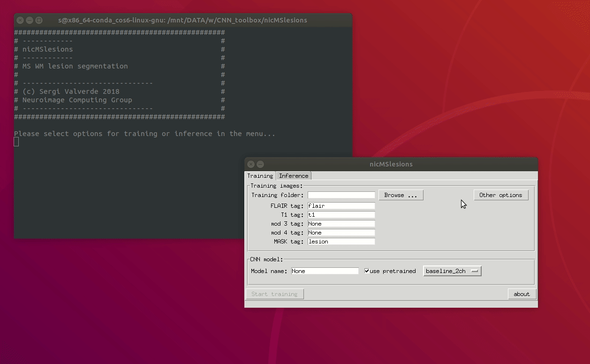Image resolution: width=590 pixels, height=364 pixels.
Task: Close the nicMSlesions window
Action: 251,164
